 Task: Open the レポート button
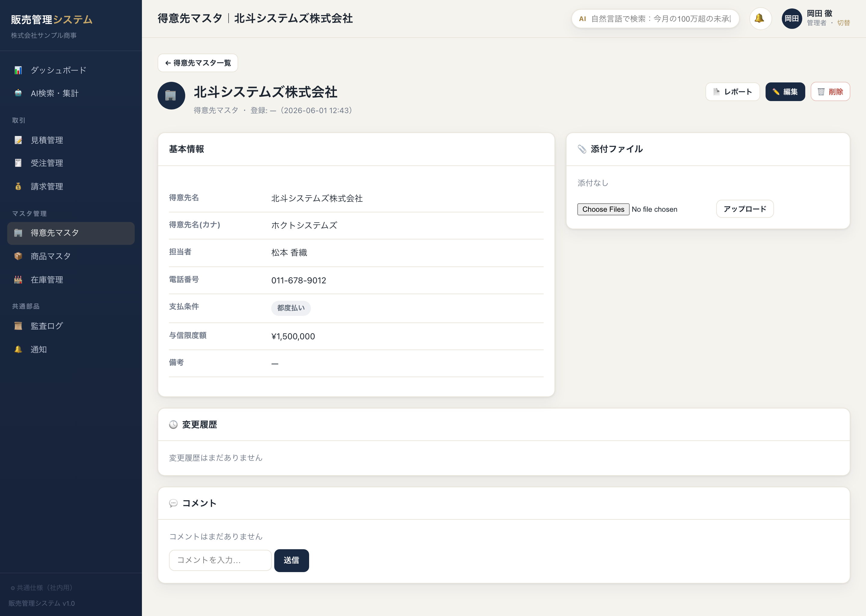pos(732,92)
